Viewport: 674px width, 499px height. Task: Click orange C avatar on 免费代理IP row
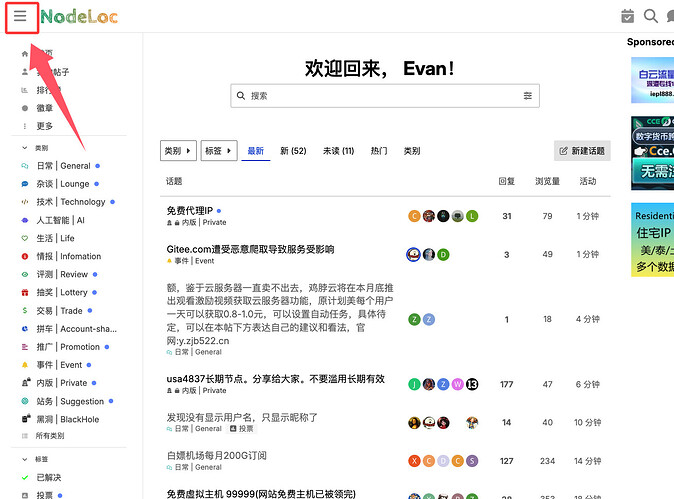(x=414, y=216)
